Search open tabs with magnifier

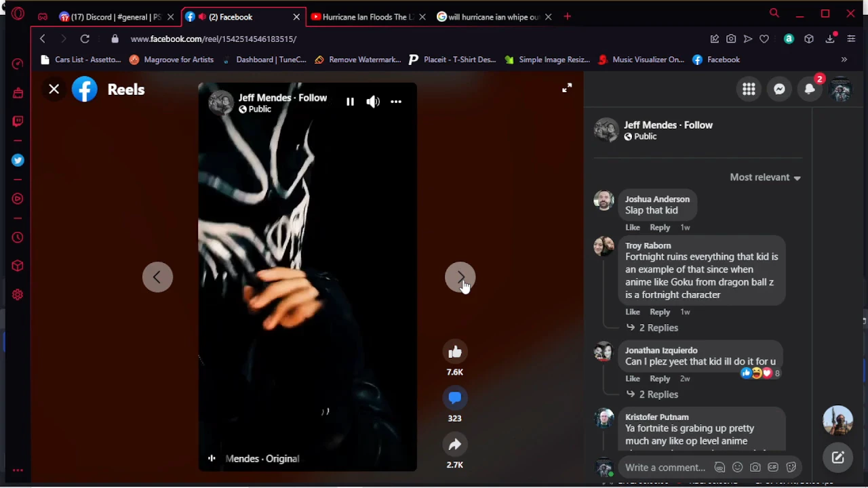[x=774, y=13]
